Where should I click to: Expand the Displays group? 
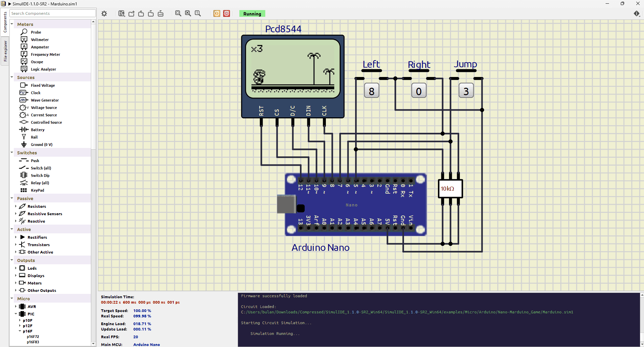point(16,275)
